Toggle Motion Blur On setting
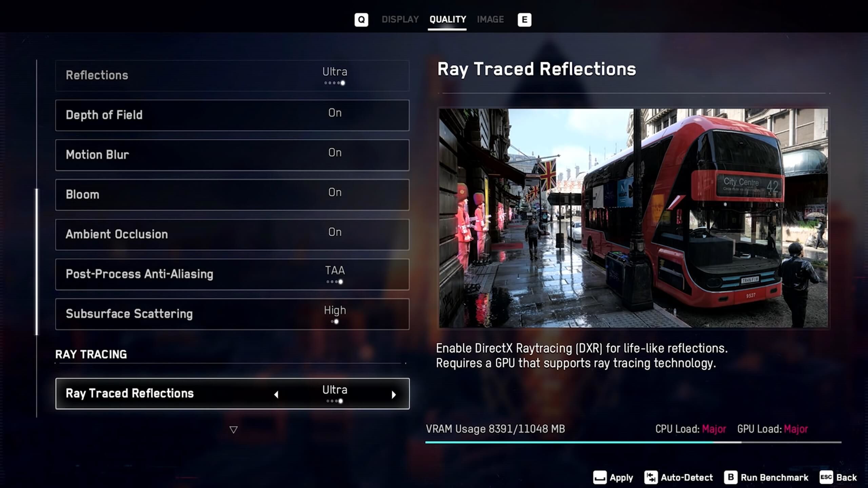 point(334,154)
